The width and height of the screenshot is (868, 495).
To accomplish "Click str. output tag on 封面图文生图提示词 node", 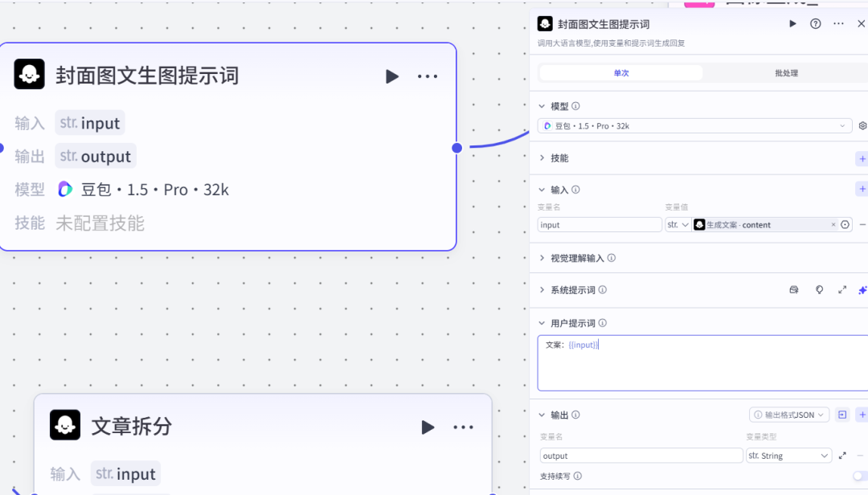I will (x=95, y=156).
